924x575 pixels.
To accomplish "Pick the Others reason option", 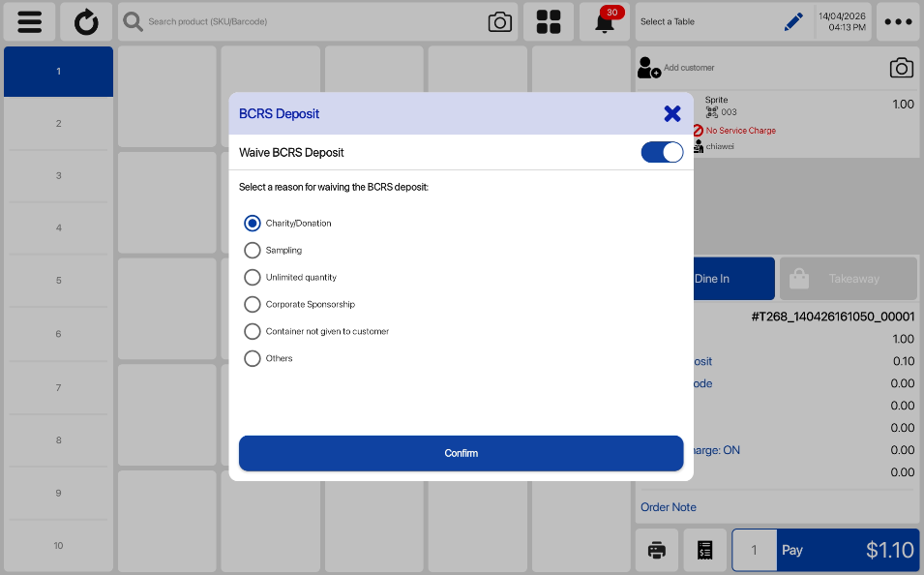I will [x=253, y=359].
